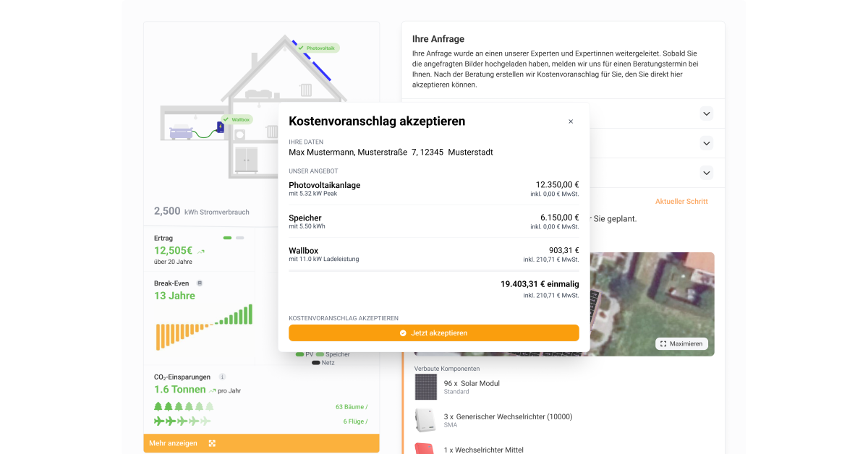Close the Kostenvoranschlag akzeptieren dialog
This screenshot has height=454, width=868.
[571, 121]
